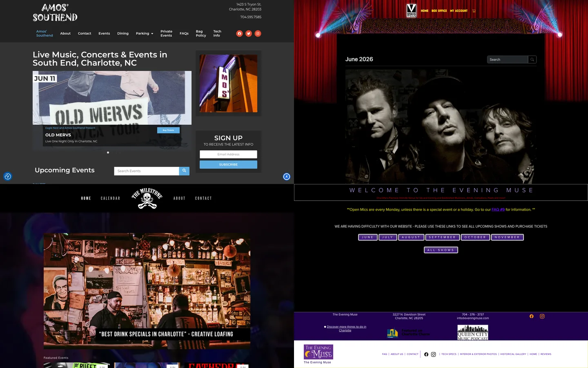Click the OLD MERVS event title
The width and height of the screenshot is (588, 368).
tap(58, 135)
